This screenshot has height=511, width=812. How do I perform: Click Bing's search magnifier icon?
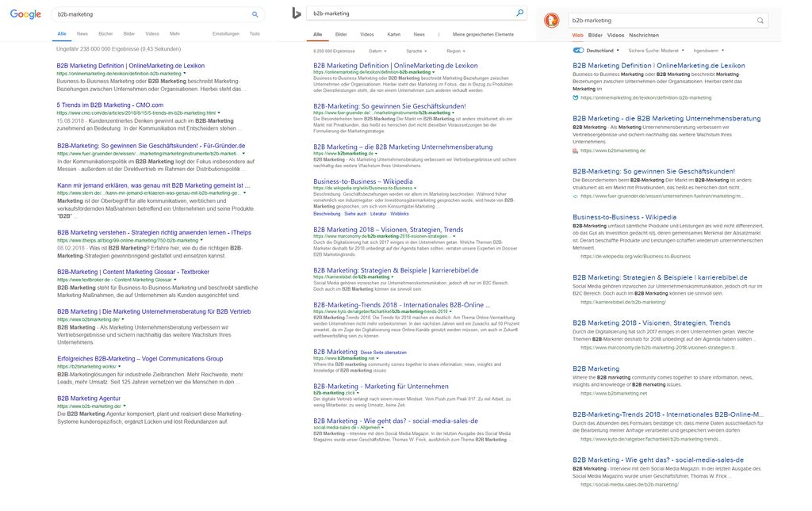(x=519, y=13)
